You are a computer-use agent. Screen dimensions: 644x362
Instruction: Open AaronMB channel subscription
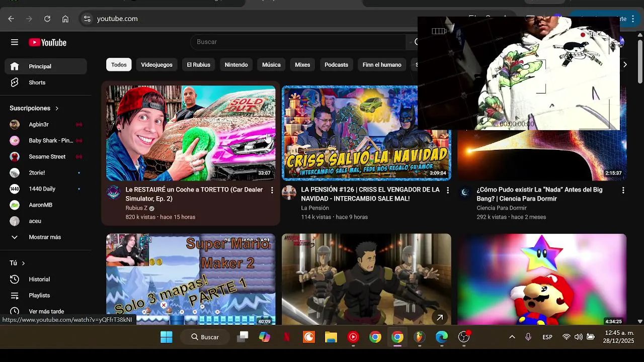[x=46, y=205]
